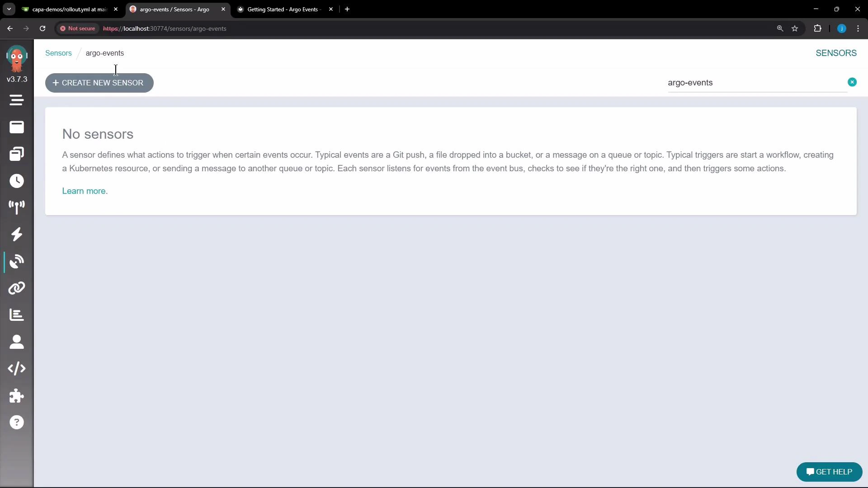Viewport: 868px width, 488px height.
Task: Open the Workflows list via hamburger icon
Action: pos(16,100)
